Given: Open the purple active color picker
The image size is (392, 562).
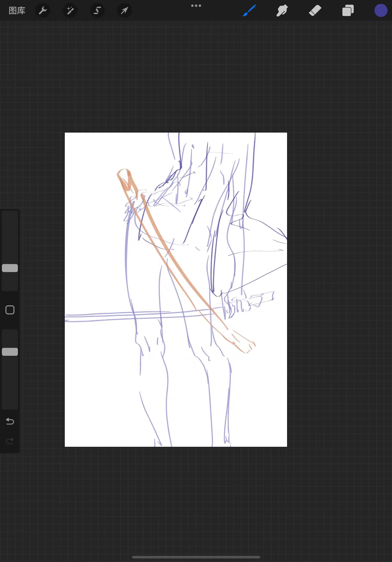Looking at the screenshot, I should (x=381, y=11).
